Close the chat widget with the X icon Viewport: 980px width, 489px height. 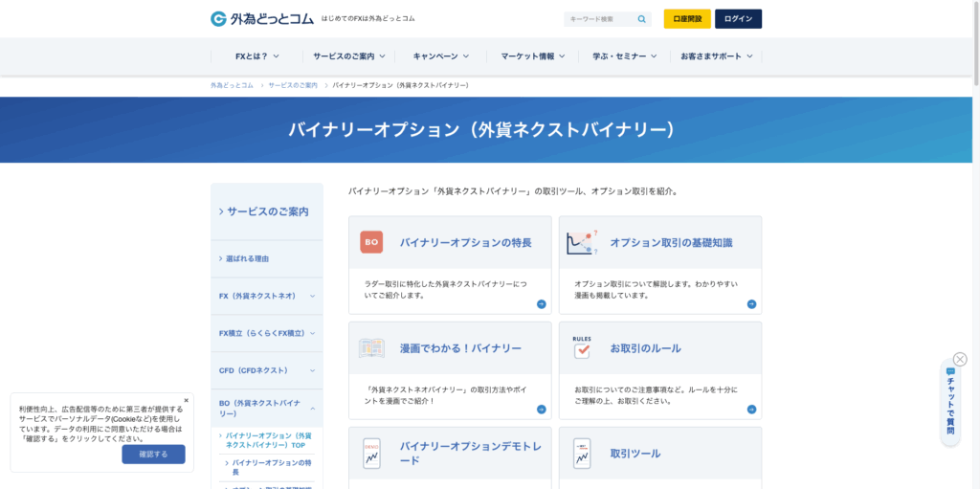[x=960, y=359]
